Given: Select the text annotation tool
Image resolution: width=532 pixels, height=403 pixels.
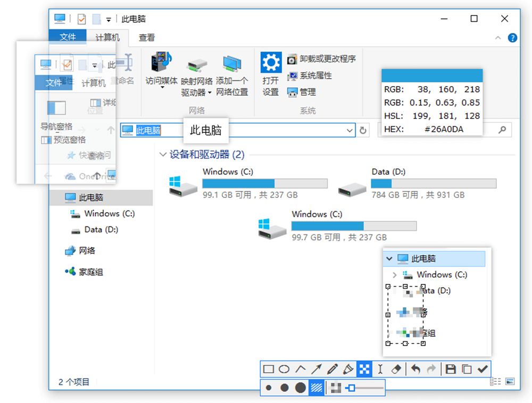Looking at the screenshot, I should 381,368.
